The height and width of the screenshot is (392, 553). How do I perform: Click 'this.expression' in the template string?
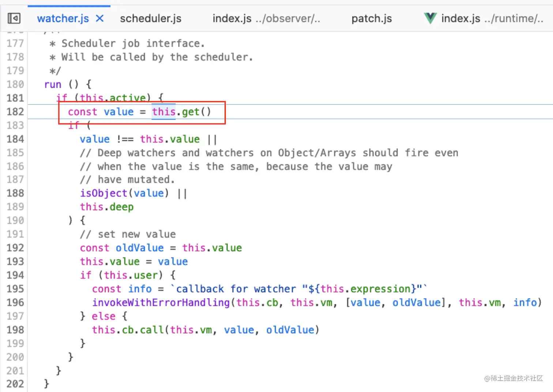[366, 289]
